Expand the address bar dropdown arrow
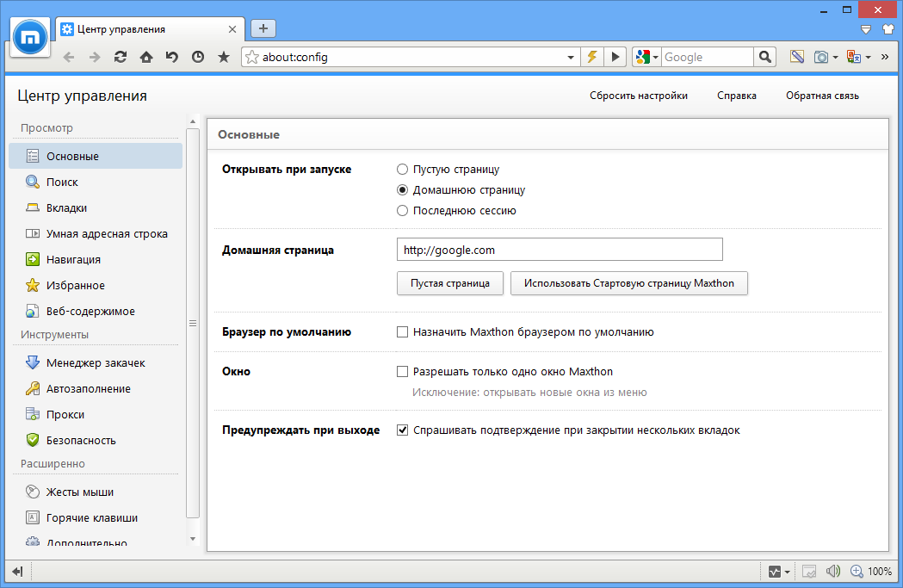 572,58
